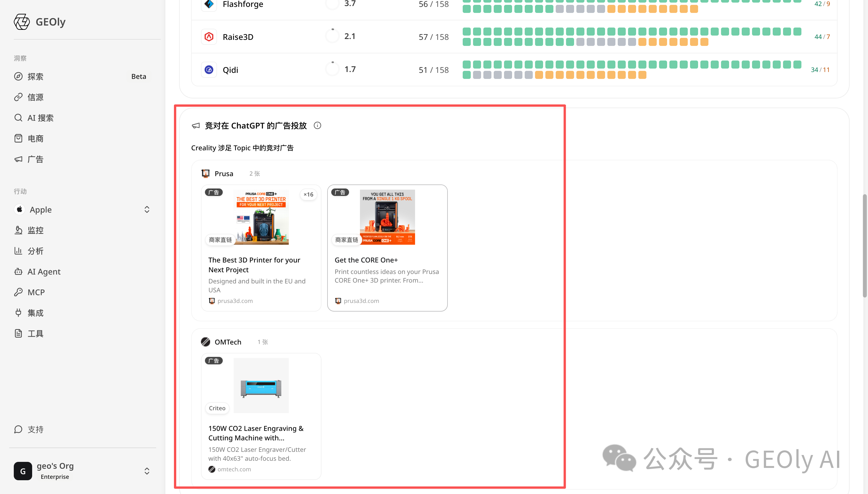Click the megaphone icon beside 竞对在 ChatGPT
This screenshot has width=868, height=494.
196,126
